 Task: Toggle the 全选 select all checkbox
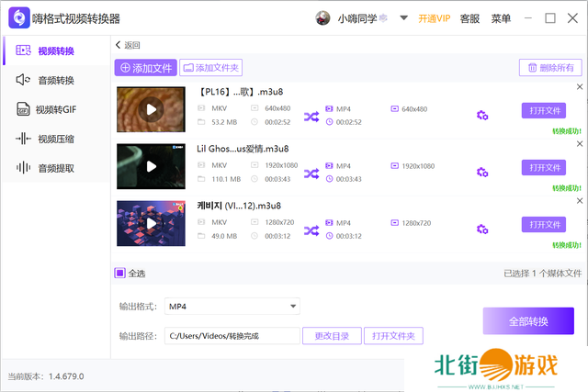pos(119,273)
